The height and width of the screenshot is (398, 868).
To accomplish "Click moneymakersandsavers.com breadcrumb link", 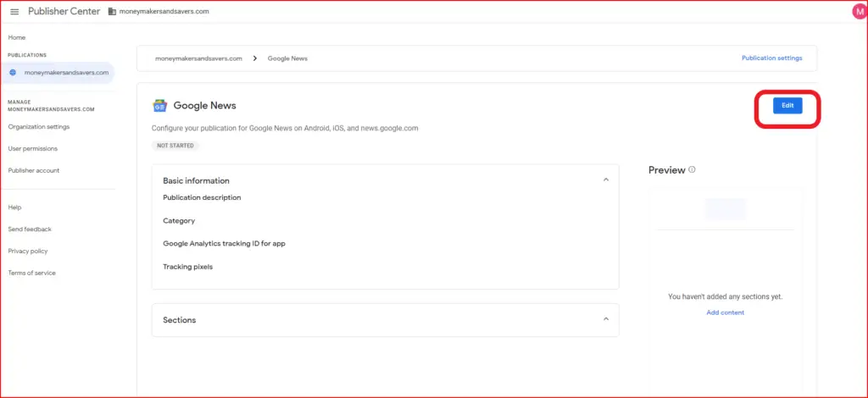I will [198, 58].
